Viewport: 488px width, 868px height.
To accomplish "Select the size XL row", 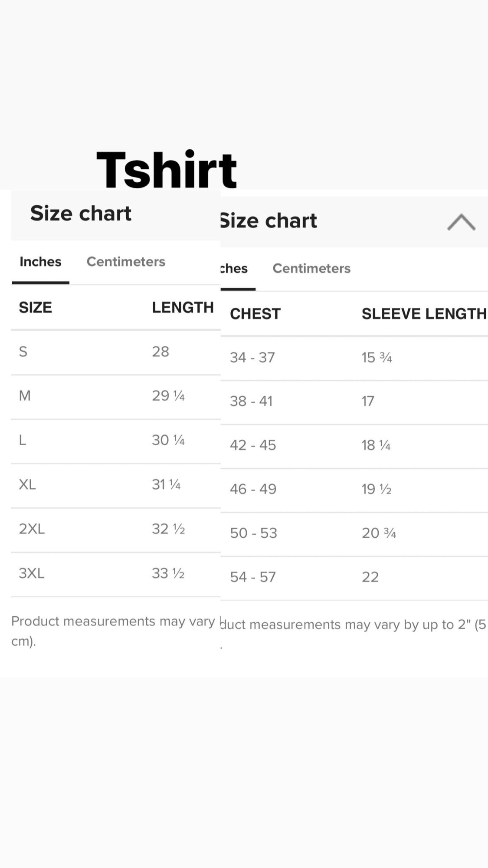I will 116,485.
